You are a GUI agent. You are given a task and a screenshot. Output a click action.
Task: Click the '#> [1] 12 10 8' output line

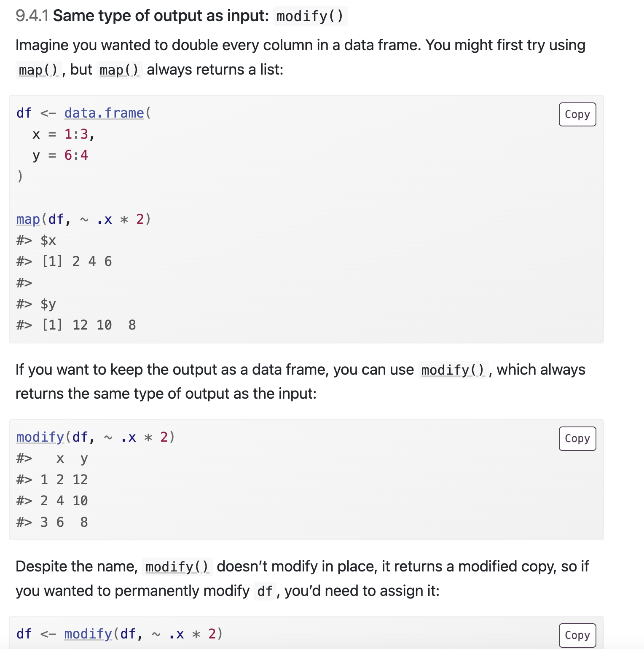coord(76,325)
